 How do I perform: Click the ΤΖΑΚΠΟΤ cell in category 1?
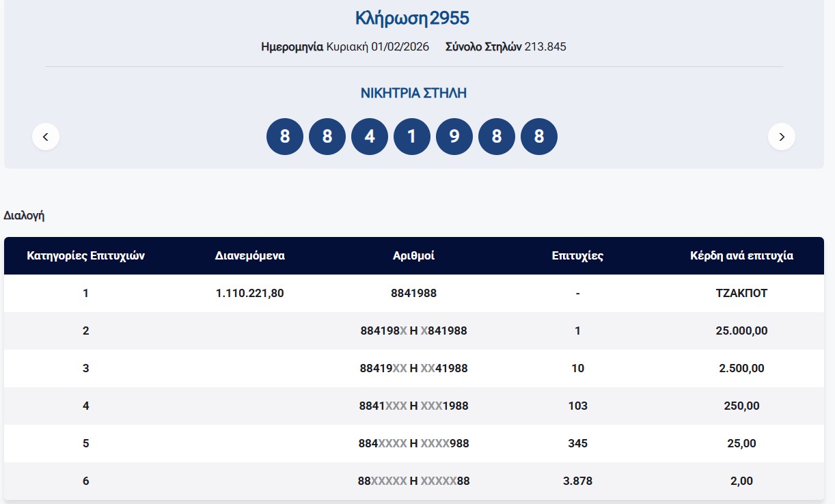(x=741, y=294)
